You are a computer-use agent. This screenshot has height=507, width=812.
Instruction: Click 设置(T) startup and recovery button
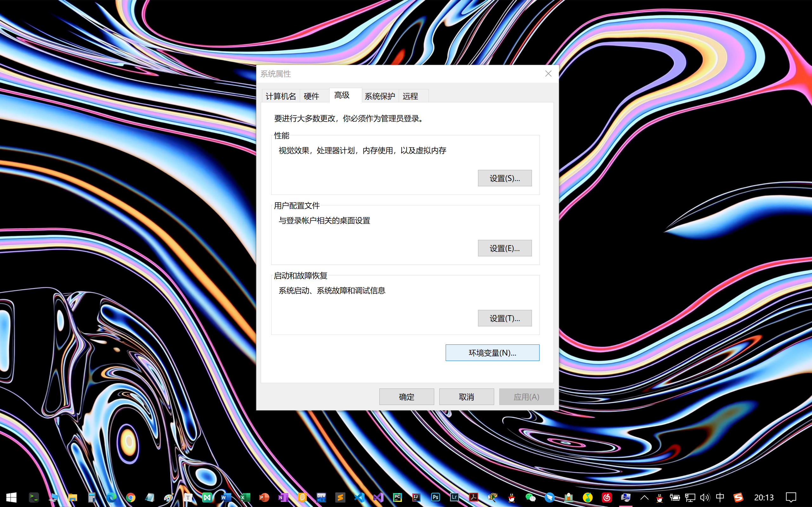click(505, 318)
